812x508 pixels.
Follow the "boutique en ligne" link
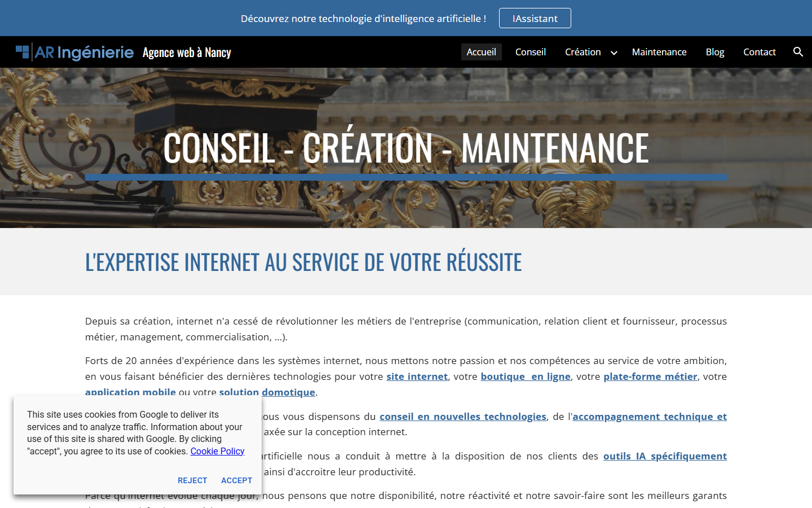coord(526,376)
